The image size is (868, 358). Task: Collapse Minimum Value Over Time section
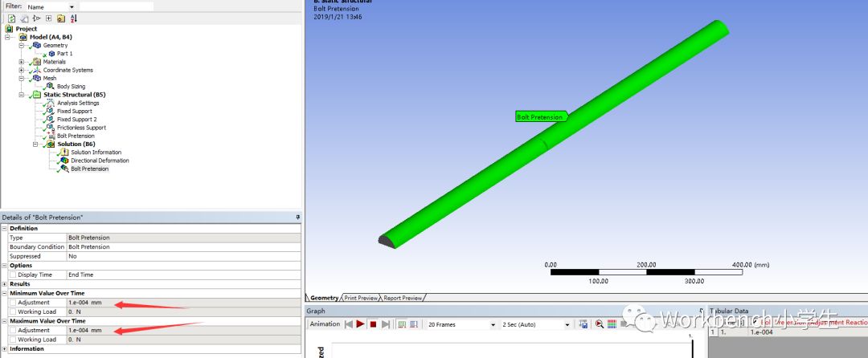point(5,293)
